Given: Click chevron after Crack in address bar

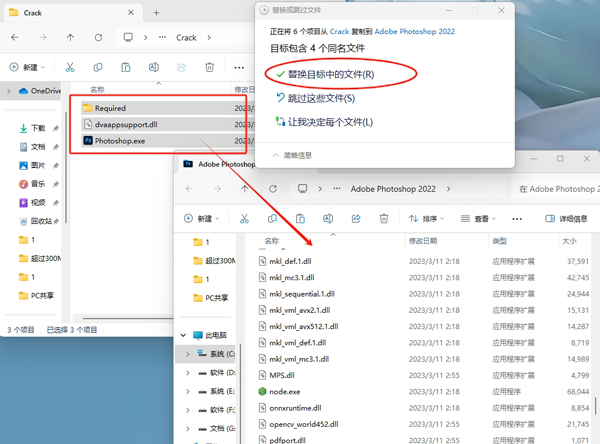Looking at the screenshot, I should click(209, 38).
